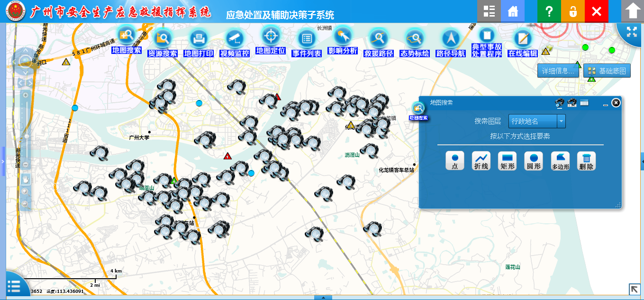Click the green triangle marker at 暗巫山
644x300 pixels.
tap(174, 180)
